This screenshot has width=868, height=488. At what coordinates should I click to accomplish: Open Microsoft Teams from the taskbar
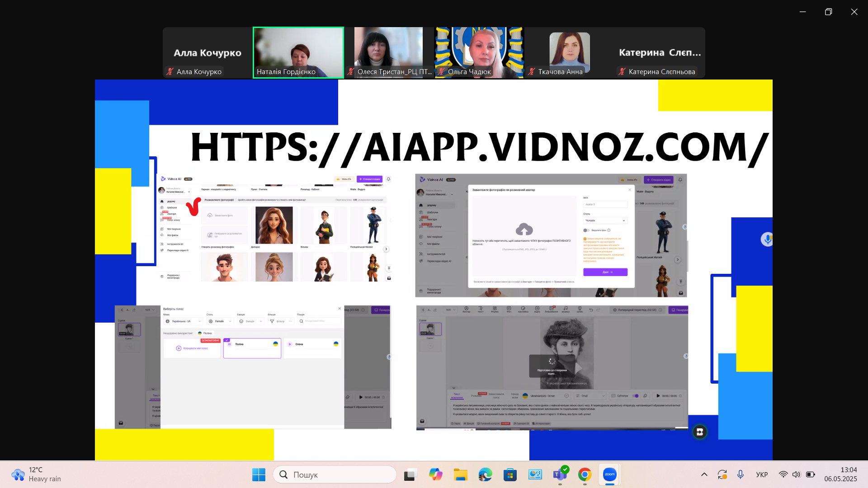click(560, 474)
